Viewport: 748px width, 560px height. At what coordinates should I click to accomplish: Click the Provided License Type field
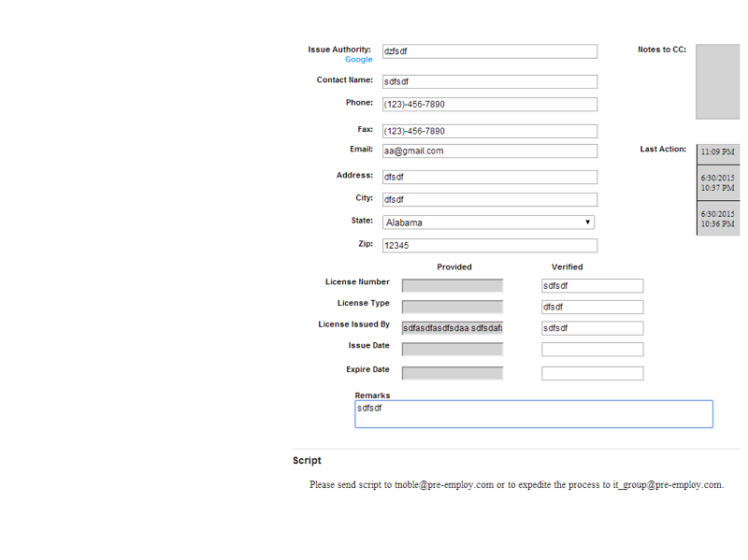[453, 308]
